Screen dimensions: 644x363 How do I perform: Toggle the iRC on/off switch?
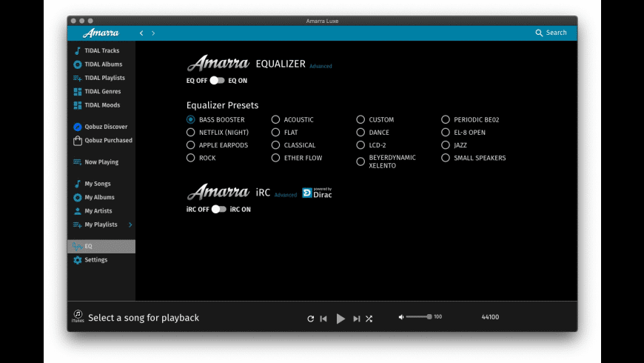(x=218, y=209)
